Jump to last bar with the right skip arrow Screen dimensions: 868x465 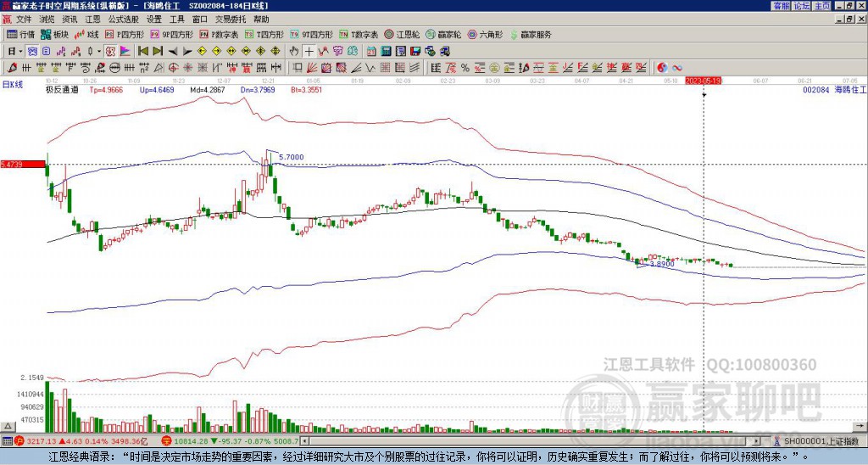157,51
